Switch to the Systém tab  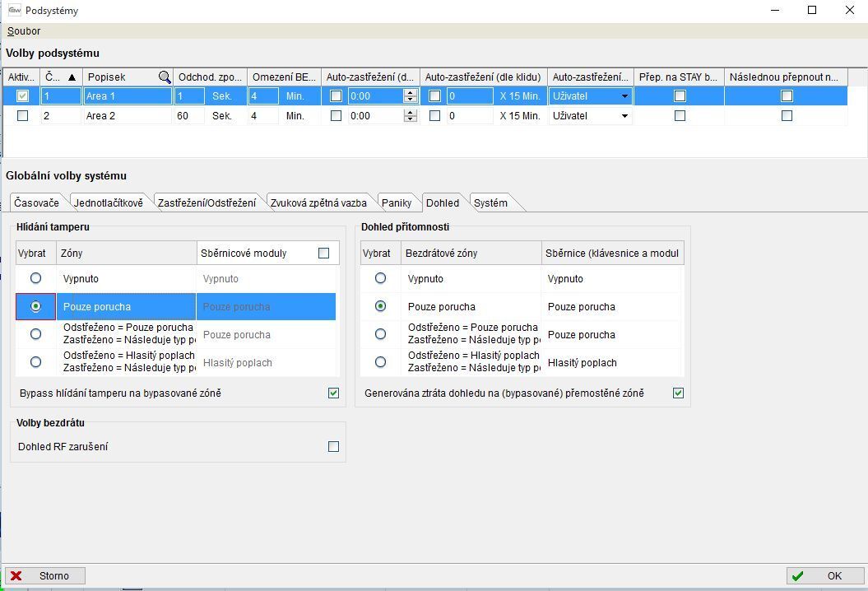tap(490, 202)
